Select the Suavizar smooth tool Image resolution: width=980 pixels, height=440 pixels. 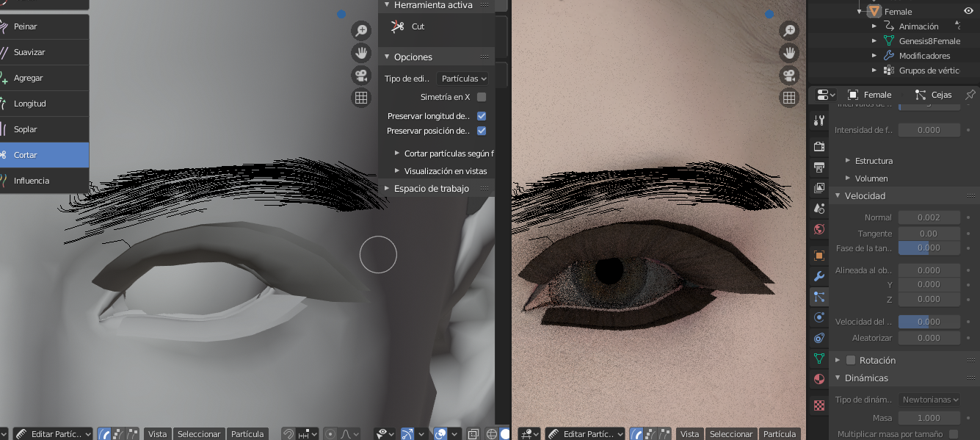click(44, 52)
